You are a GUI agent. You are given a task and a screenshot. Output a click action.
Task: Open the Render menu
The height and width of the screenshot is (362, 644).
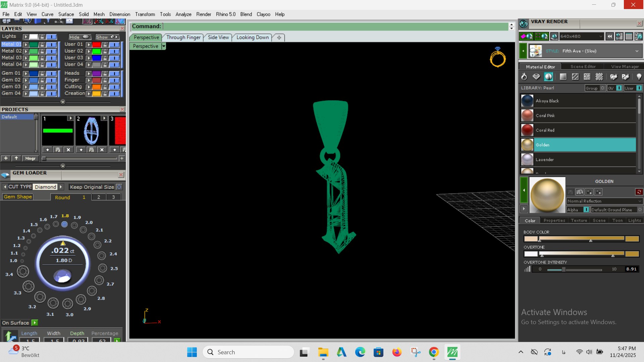click(x=204, y=14)
